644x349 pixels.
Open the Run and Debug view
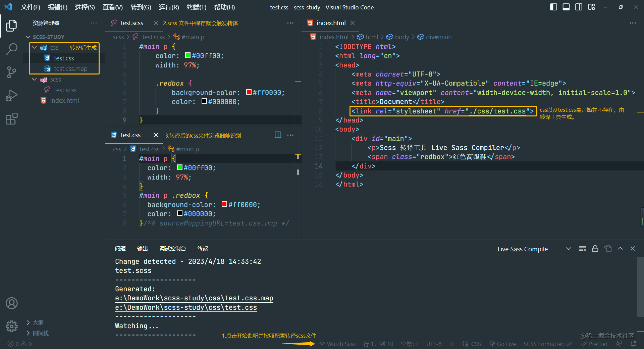12,95
